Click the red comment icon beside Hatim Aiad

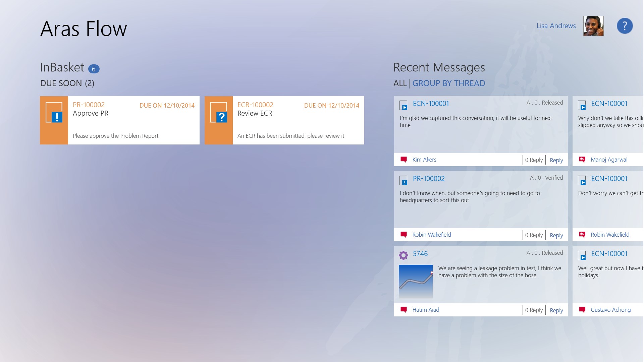pos(404,309)
